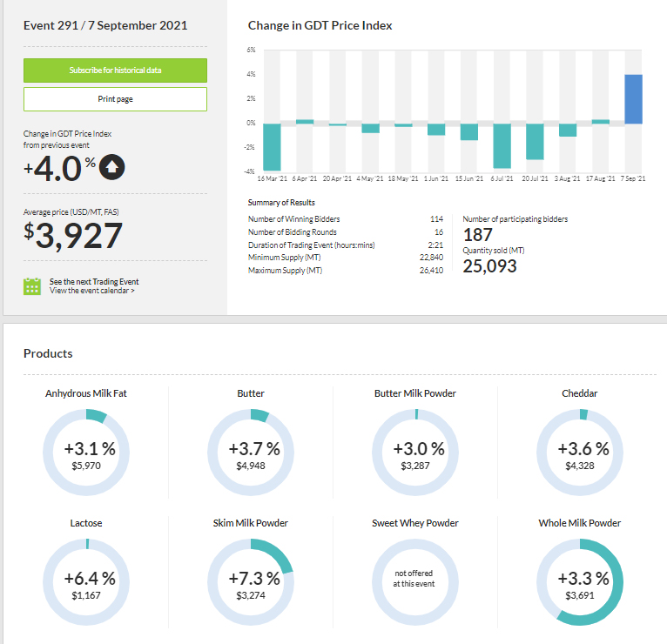Click the 20 Jul '21 chart bar

(535, 141)
